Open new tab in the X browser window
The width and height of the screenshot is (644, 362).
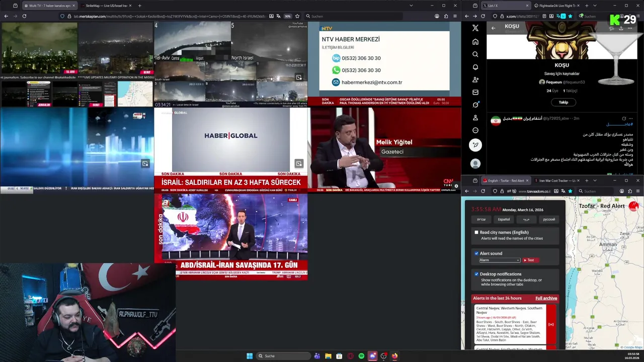pos(586,6)
